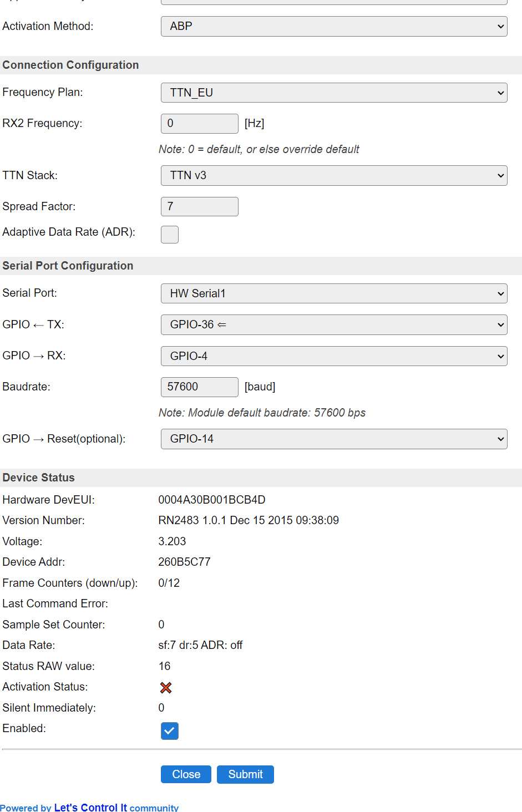Open the Serial Port dropdown

pos(333,293)
